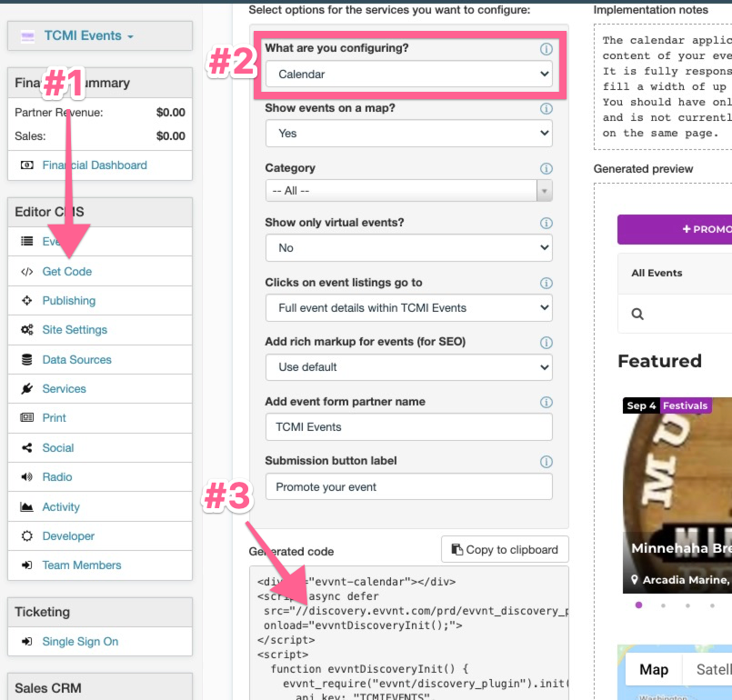Image resolution: width=732 pixels, height=700 pixels.
Task: Open Team Members
Action: point(82,565)
